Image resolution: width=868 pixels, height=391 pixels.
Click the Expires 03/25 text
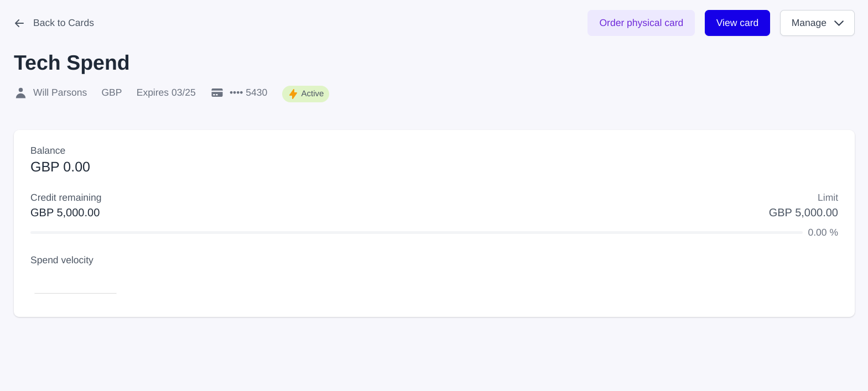click(166, 93)
